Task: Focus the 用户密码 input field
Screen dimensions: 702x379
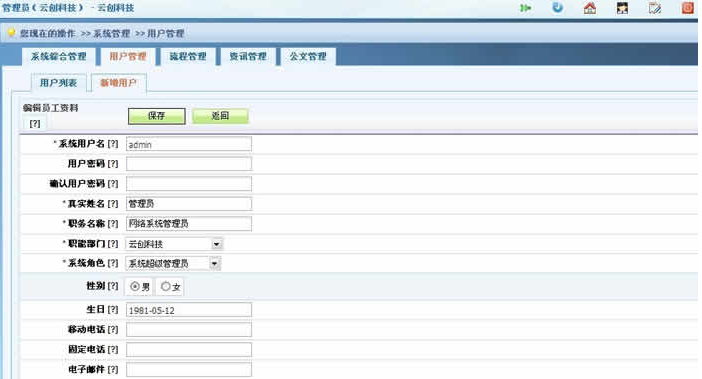Action: point(189,164)
